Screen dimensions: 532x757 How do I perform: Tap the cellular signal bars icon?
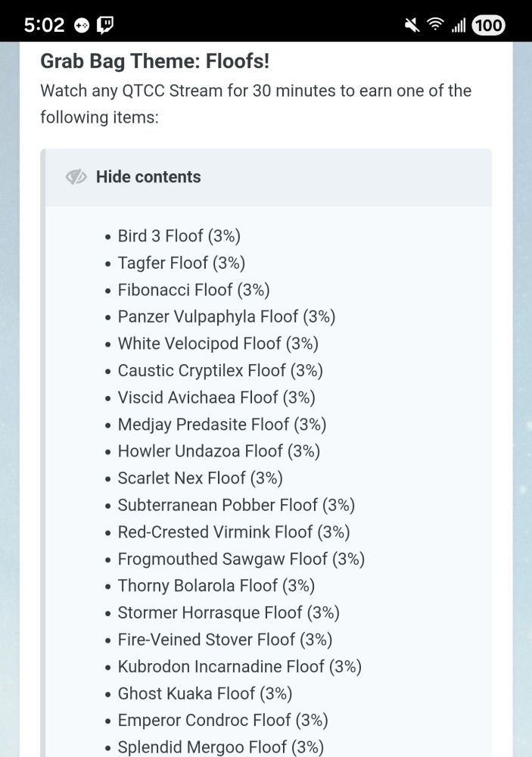(x=458, y=25)
